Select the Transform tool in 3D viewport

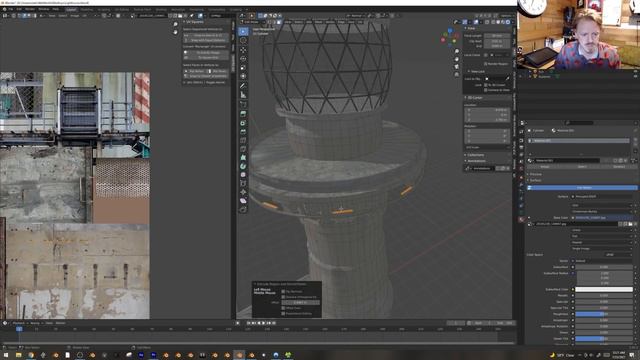point(243,76)
